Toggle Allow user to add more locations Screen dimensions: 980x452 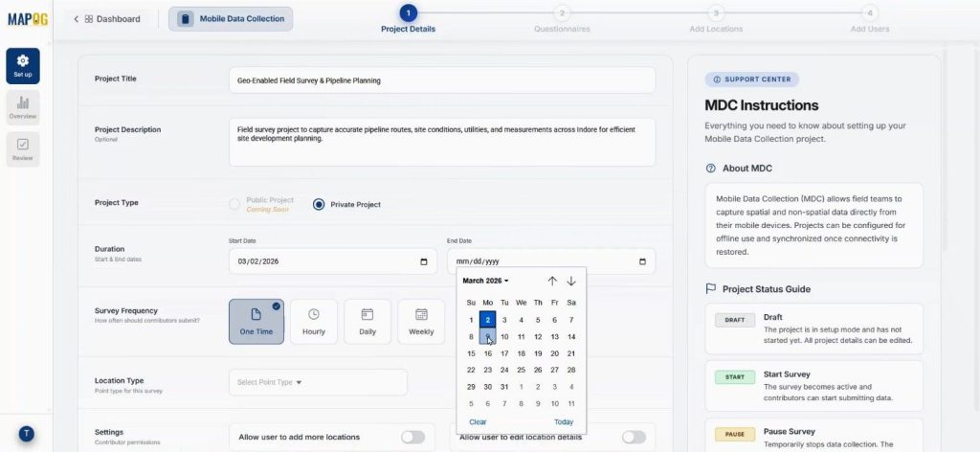[413, 437]
